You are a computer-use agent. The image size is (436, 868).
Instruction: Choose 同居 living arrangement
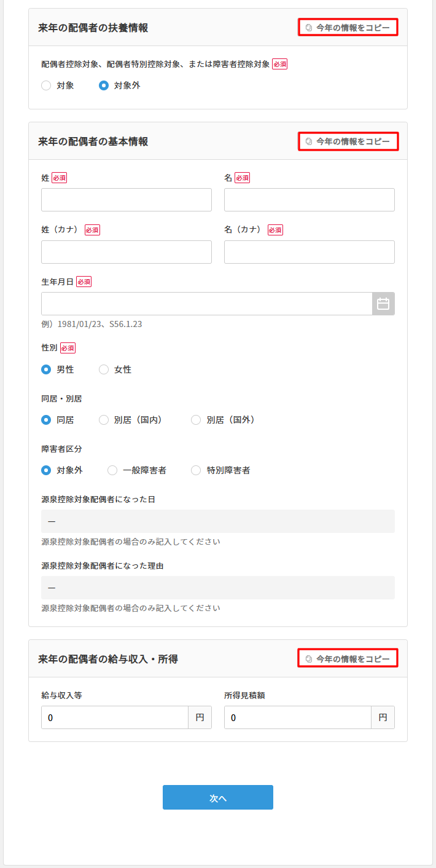[x=46, y=420]
